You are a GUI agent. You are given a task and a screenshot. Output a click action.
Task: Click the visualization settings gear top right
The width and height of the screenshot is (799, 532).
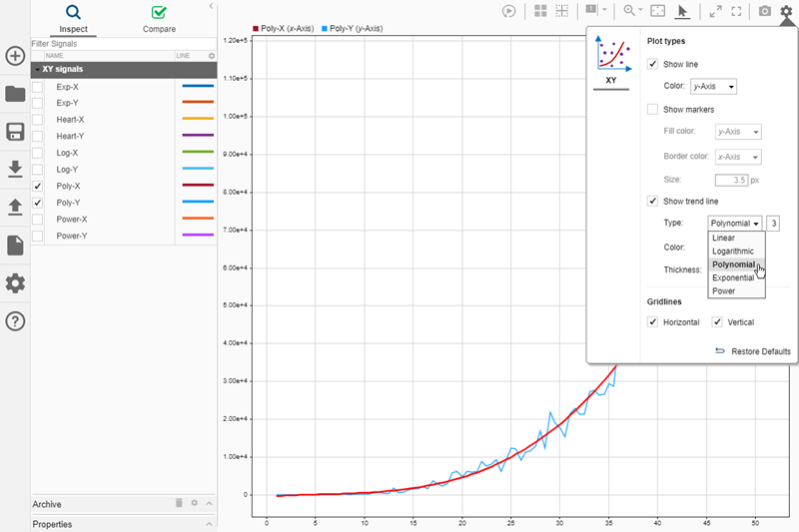(786, 11)
